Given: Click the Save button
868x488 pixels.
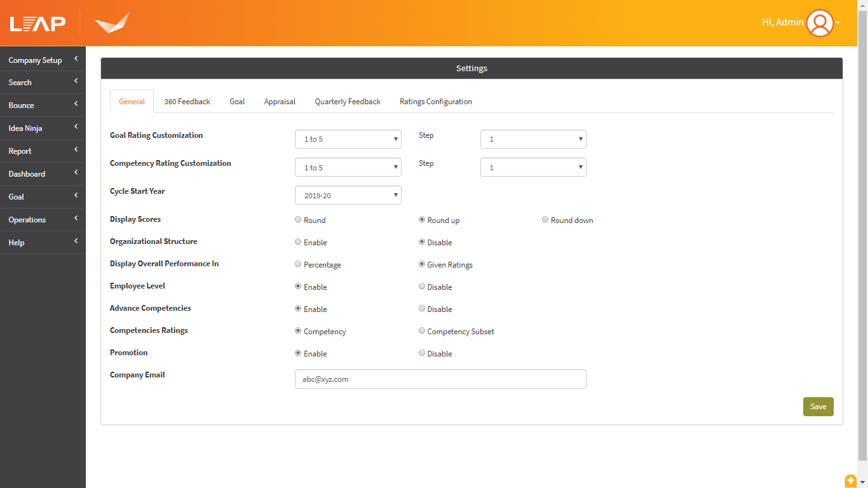Looking at the screenshot, I should (x=818, y=406).
